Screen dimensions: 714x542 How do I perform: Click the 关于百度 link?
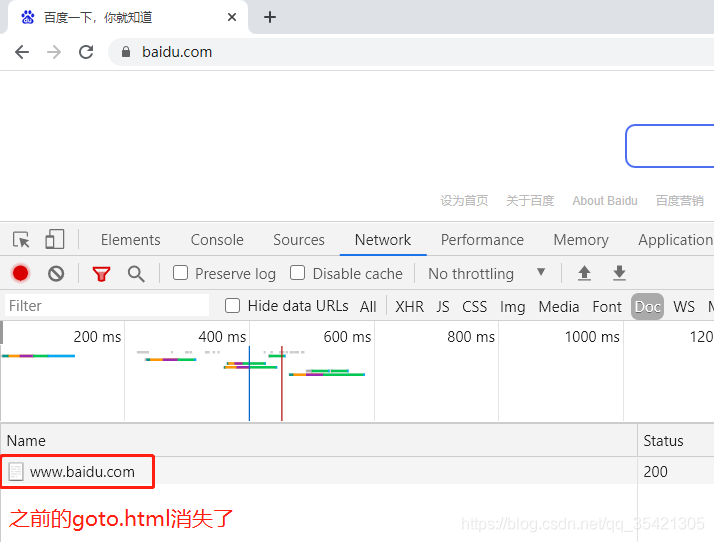coord(530,200)
